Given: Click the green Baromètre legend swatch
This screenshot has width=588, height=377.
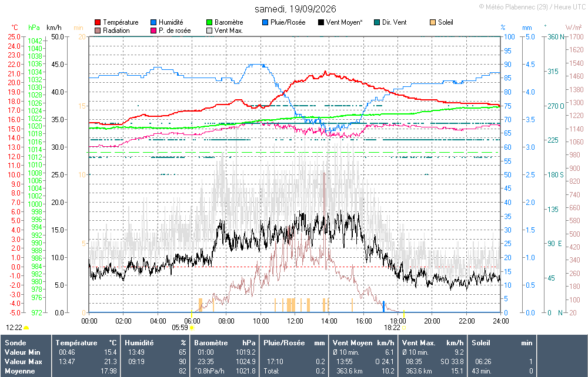Looking at the screenshot, I should (209, 22).
